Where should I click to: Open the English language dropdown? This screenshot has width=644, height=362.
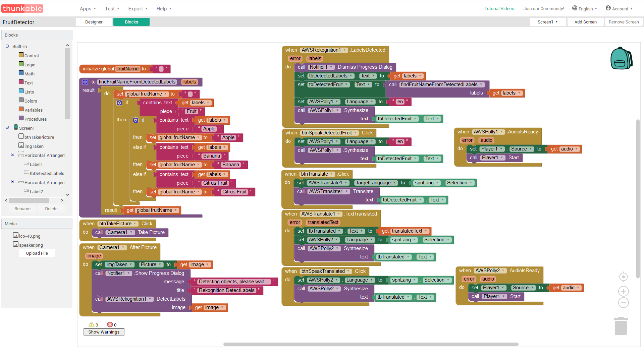coord(585,8)
